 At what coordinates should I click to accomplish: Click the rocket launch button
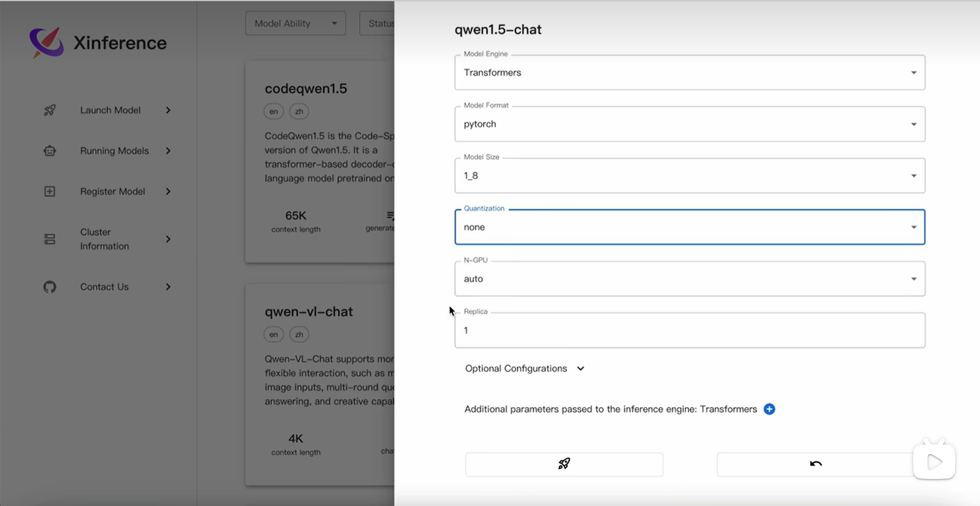(x=564, y=464)
